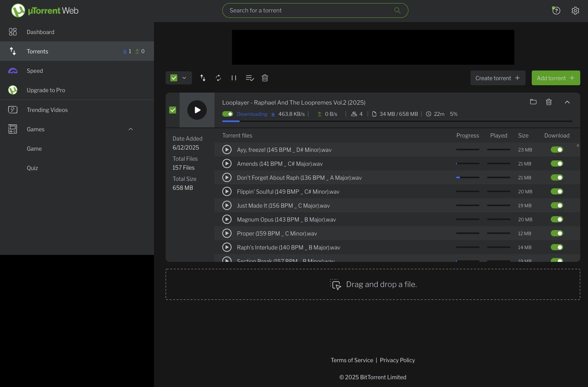Viewport: 588px width, 387px height.
Task: Click the Create torrent button
Action: 498,78
